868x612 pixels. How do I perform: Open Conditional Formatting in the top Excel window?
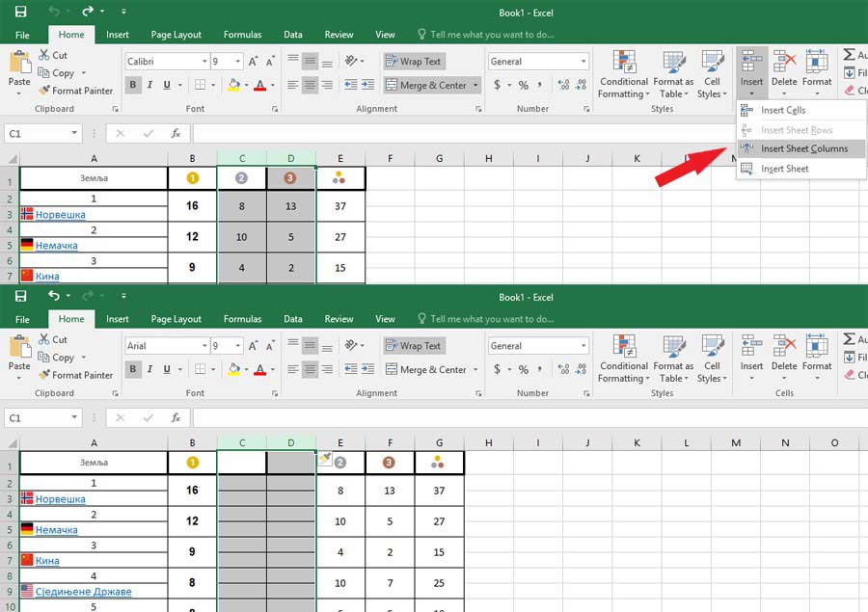click(623, 75)
